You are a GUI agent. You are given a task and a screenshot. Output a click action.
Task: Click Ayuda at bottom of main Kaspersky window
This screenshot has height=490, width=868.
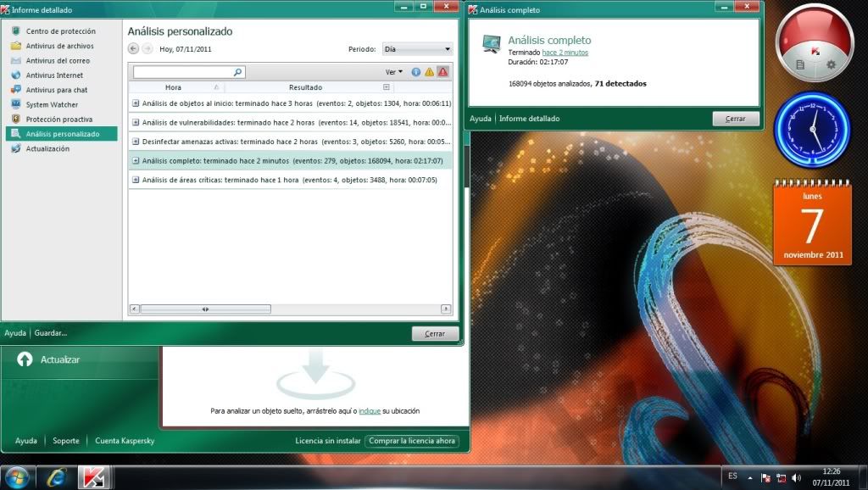pos(26,441)
